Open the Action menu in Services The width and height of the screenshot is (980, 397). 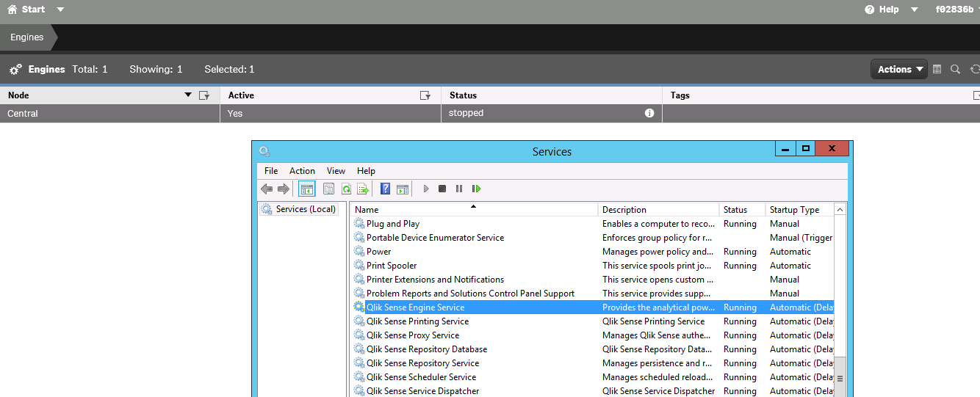[302, 170]
